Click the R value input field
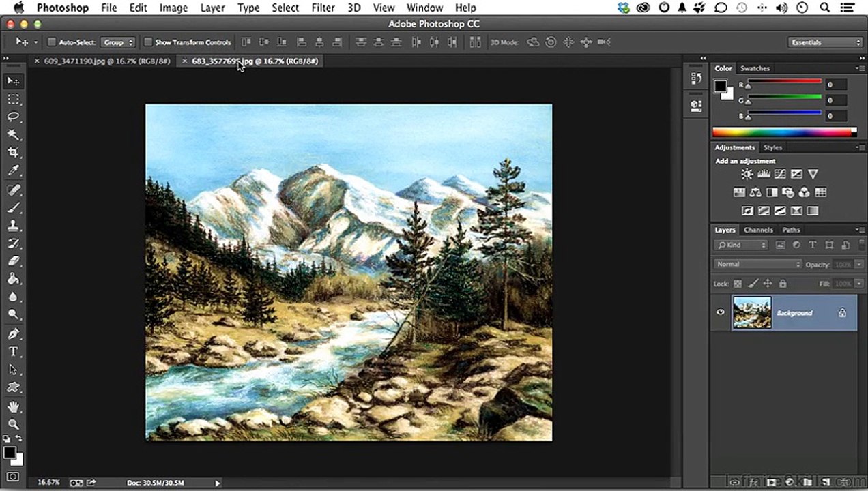The height and width of the screenshot is (491, 868). point(836,85)
